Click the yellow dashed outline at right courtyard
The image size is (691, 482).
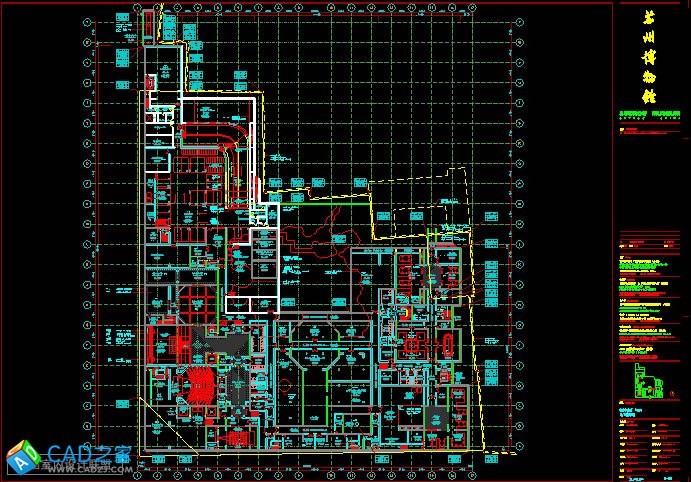425,208
